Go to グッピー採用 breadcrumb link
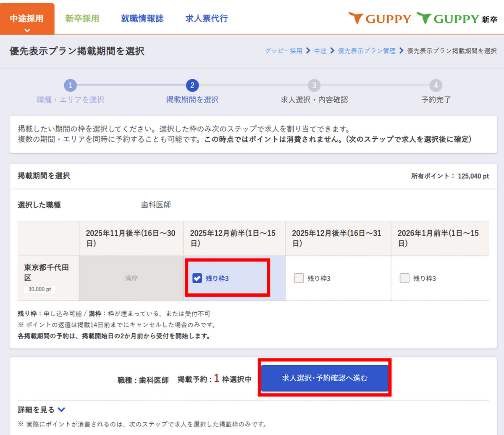The width and height of the screenshot is (504, 435). click(x=283, y=51)
